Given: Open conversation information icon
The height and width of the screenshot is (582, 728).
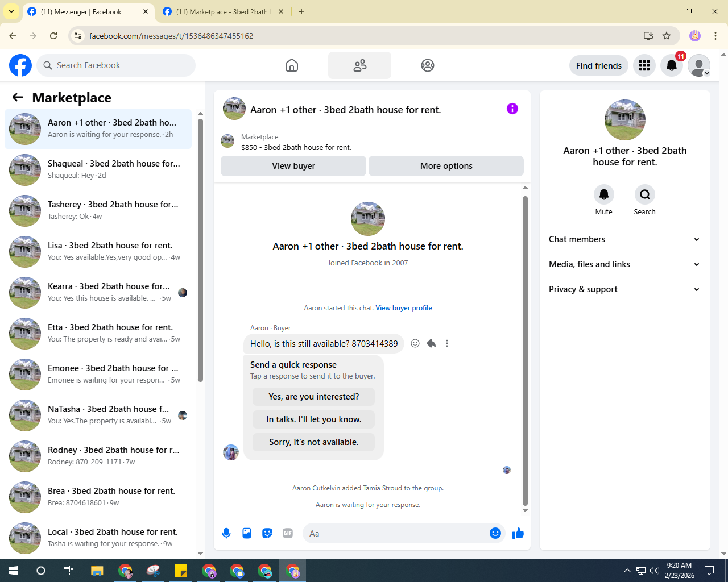Looking at the screenshot, I should pyautogui.click(x=512, y=109).
